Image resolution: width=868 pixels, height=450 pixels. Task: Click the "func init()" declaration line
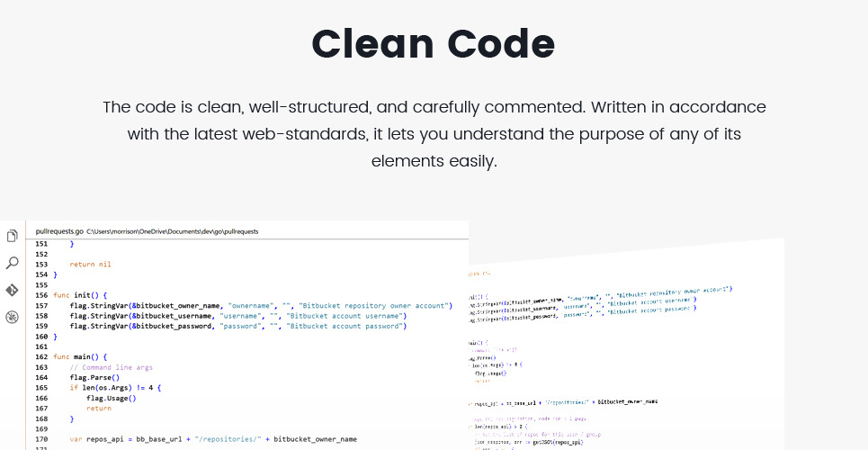tap(80, 295)
